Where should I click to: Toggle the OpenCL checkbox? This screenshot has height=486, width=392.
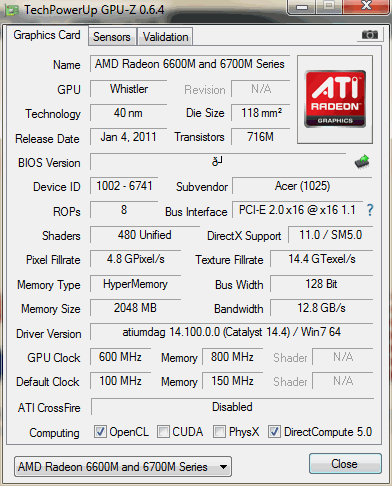tap(100, 432)
